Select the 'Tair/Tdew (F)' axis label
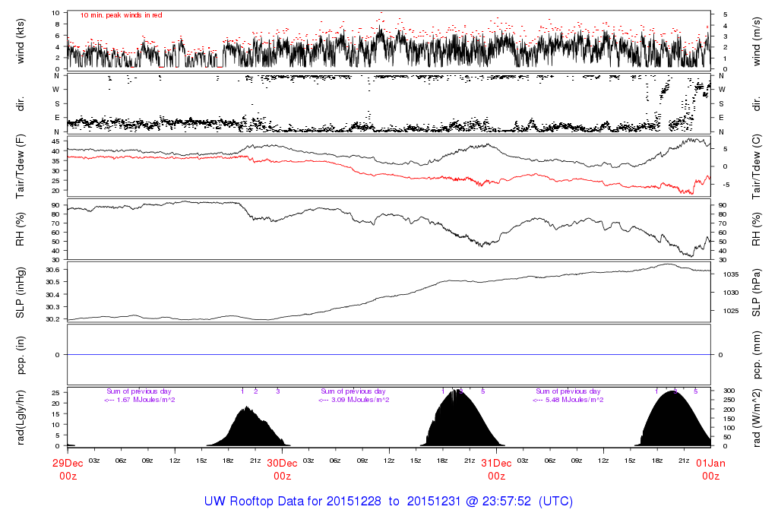 (21, 165)
